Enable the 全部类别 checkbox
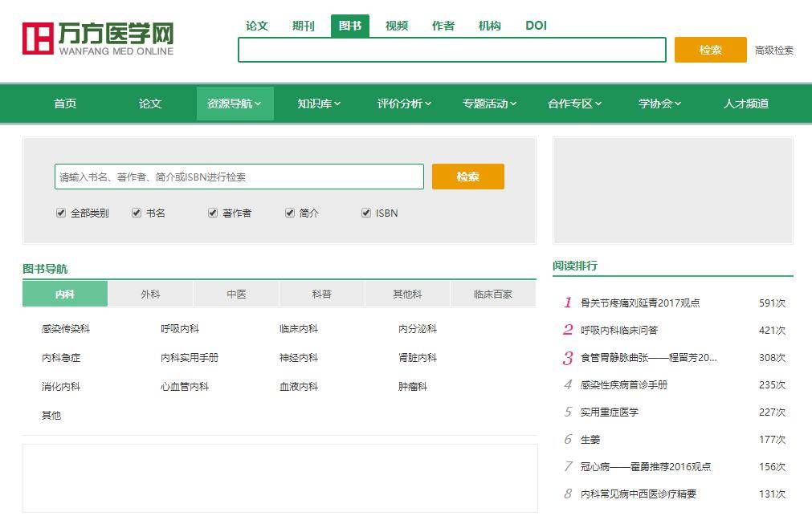 click(61, 213)
